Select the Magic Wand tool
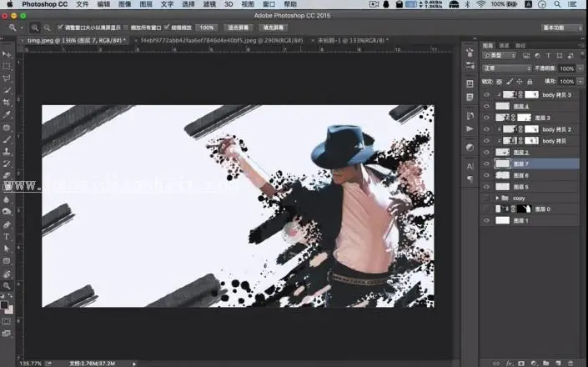The height and width of the screenshot is (367, 588). tap(7, 90)
